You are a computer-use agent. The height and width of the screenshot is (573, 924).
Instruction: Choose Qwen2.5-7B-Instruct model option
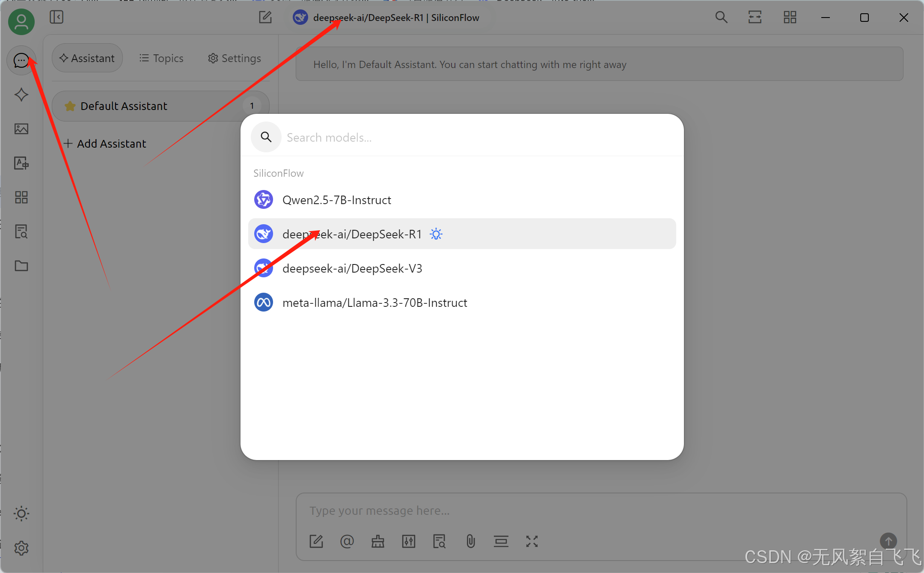coord(337,200)
